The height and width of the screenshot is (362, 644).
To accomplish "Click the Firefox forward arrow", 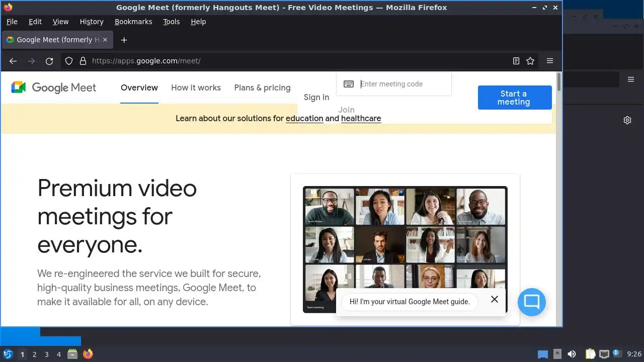I will coord(31,61).
